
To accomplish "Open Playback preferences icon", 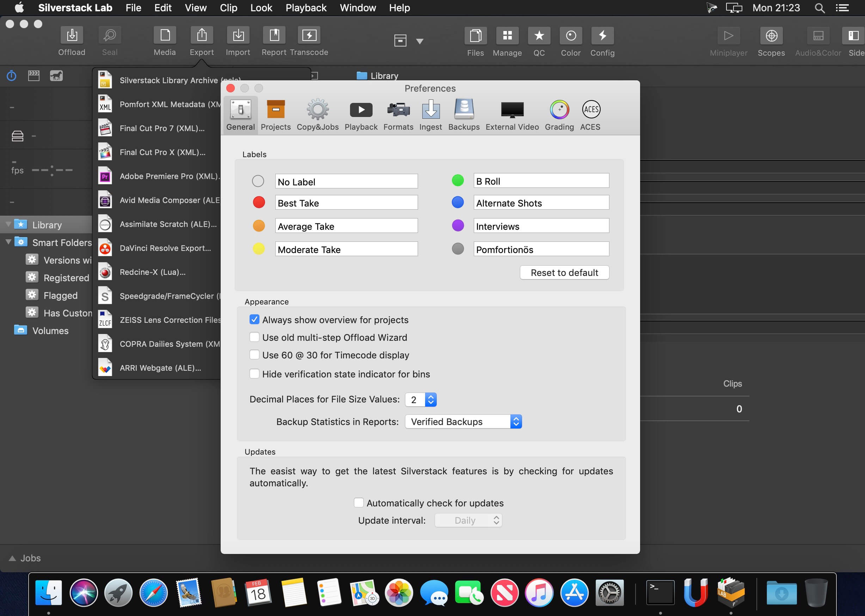I will [361, 110].
